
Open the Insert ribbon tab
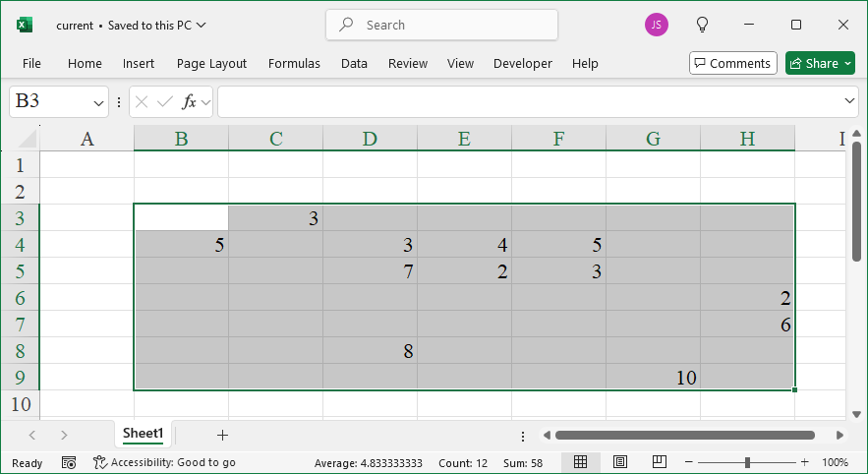click(x=139, y=64)
